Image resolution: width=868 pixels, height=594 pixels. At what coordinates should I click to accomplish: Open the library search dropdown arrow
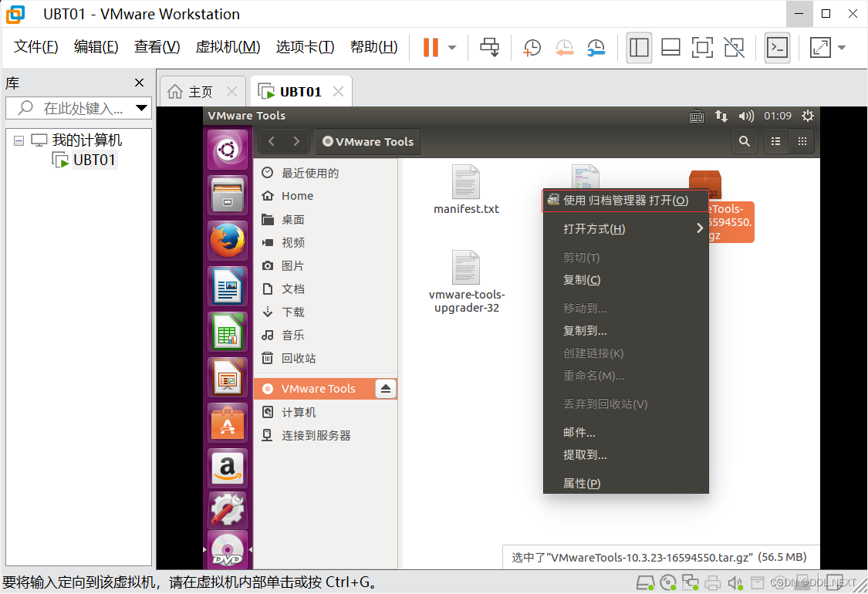coord(142,108)
